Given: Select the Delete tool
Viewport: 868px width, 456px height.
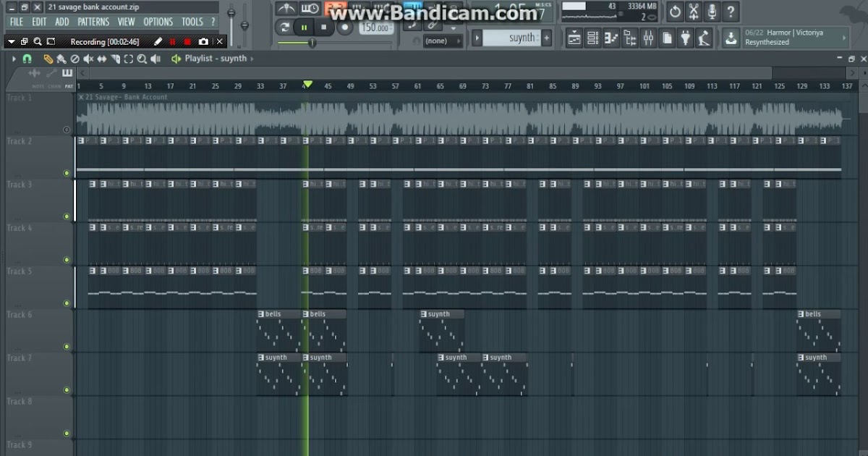Looking at the screenshot, I should click(x=75, y=59).
